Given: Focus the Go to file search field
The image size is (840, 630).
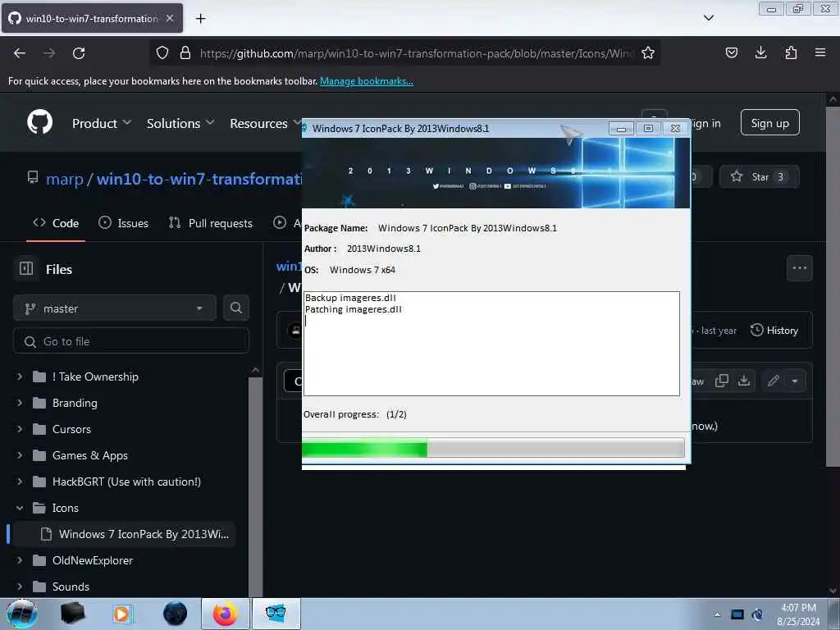Looking at the screenshot, I should pos(131,340).
